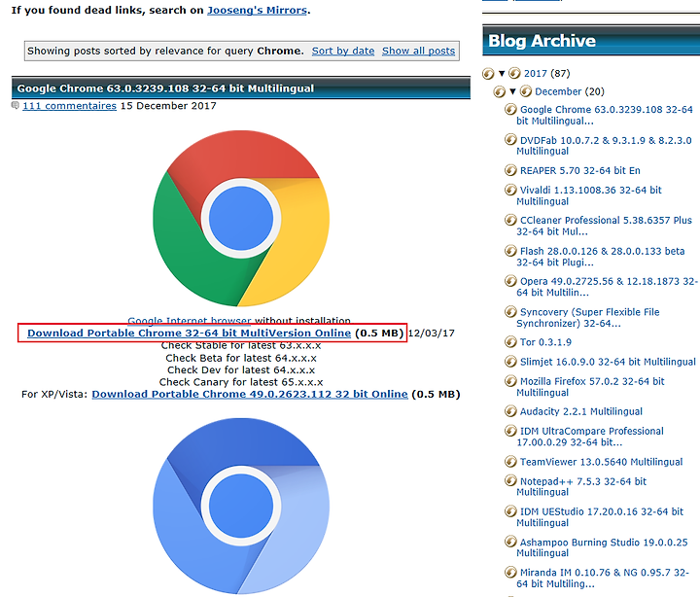Click the bullet icon beside Audacity entry
Image resolution: width=700 pixels, height=597 pixels.
510,411
